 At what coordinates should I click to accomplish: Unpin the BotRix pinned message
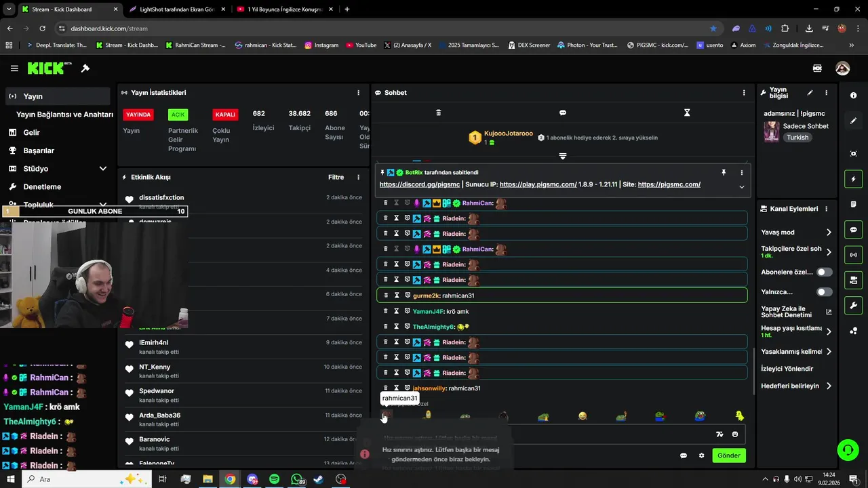tap(724, 173)
